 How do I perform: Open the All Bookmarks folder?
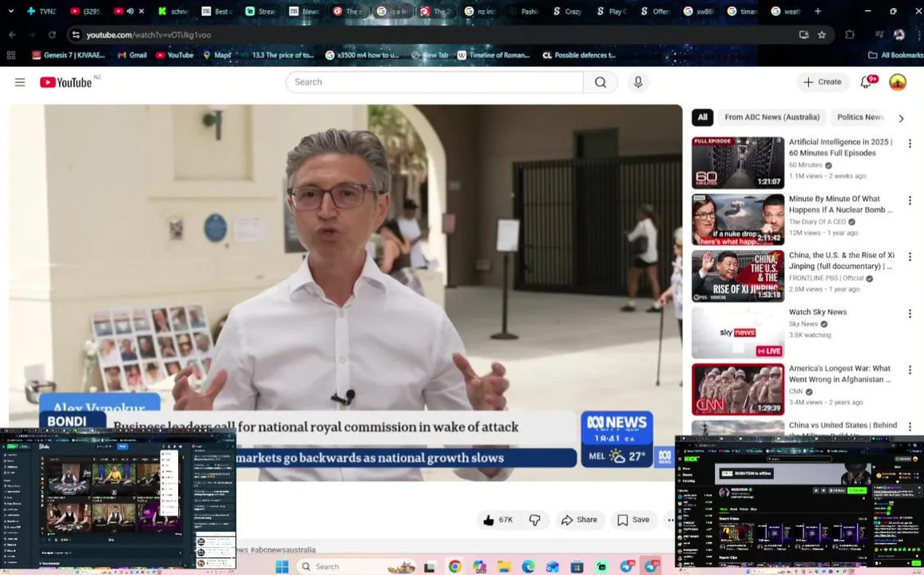coord(895,55)
